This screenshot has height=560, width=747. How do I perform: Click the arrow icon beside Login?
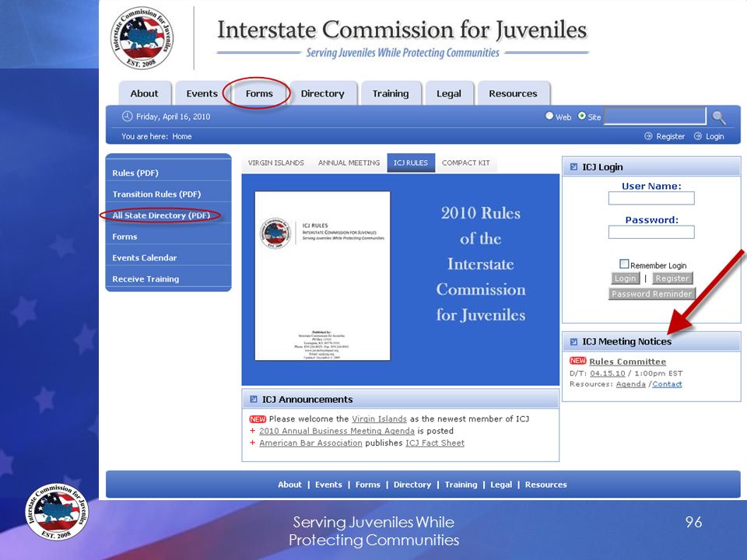pos(697,136)
